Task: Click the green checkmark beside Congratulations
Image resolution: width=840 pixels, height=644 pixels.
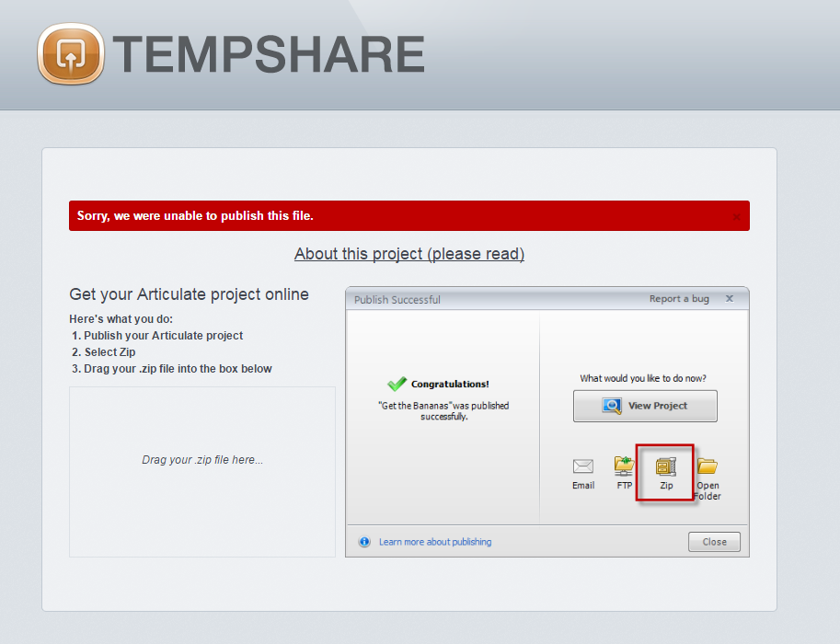Action: [397, 384]
